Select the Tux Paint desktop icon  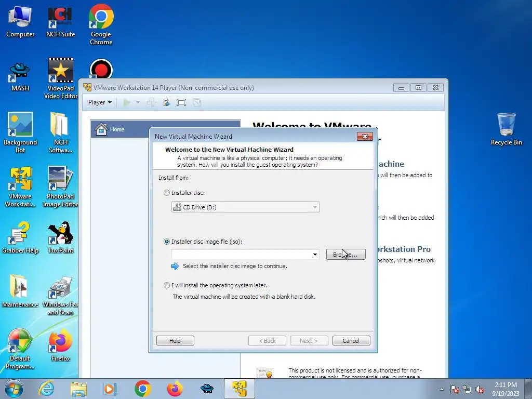click(60, 237)
